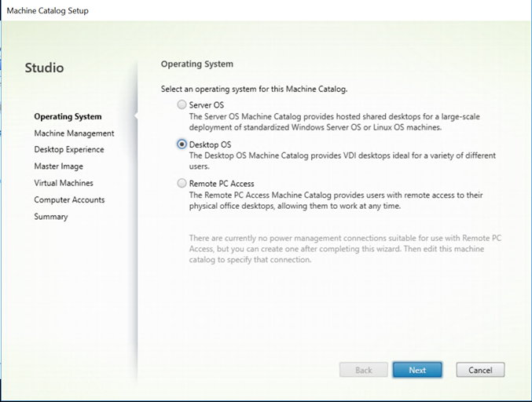Click the Cancel button
532x402 pixels.
[x=480, y=370]
